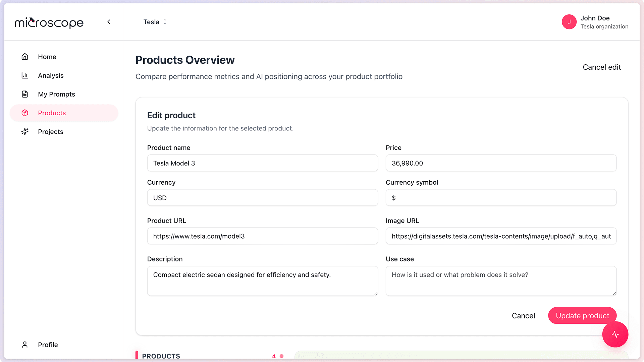Open the Tesla organization switcher

(154, 22)
